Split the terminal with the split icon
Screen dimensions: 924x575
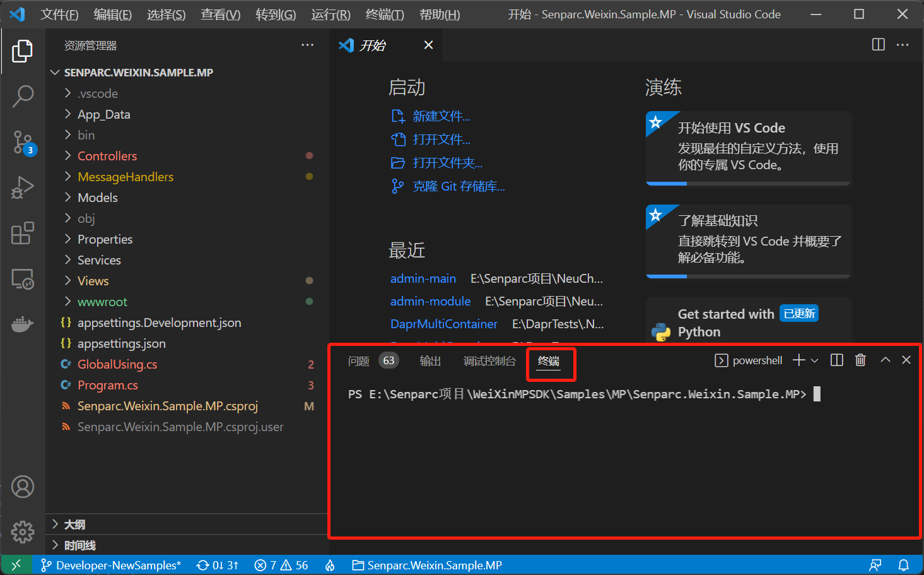(x=836, y=360)
